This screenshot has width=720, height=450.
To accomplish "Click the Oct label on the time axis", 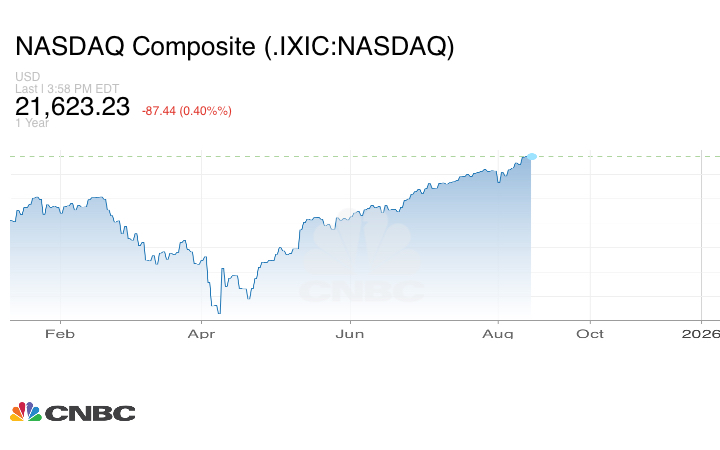I will coord(590,334).
